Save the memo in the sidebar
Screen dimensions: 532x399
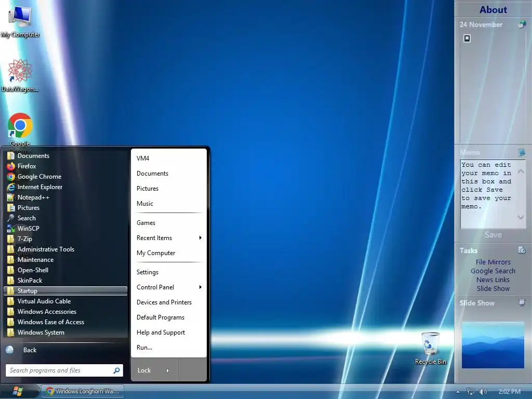(x=493, y=235)
